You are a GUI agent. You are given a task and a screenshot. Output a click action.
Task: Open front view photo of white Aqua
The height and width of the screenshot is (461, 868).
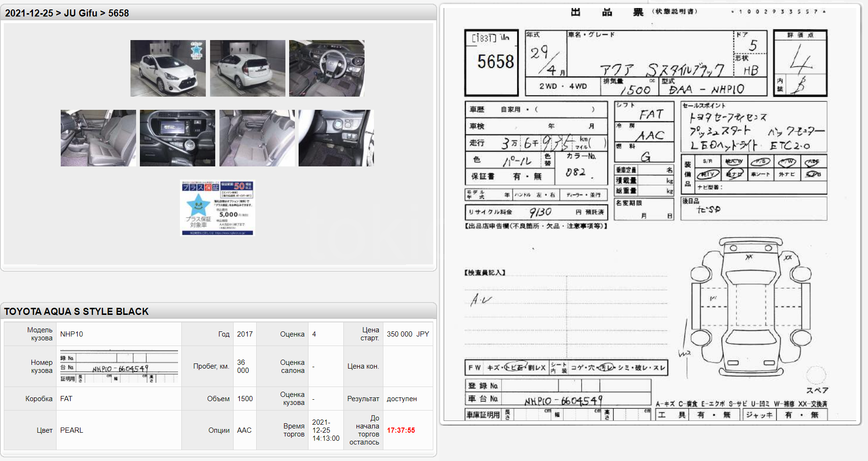[x=168, y=68]
